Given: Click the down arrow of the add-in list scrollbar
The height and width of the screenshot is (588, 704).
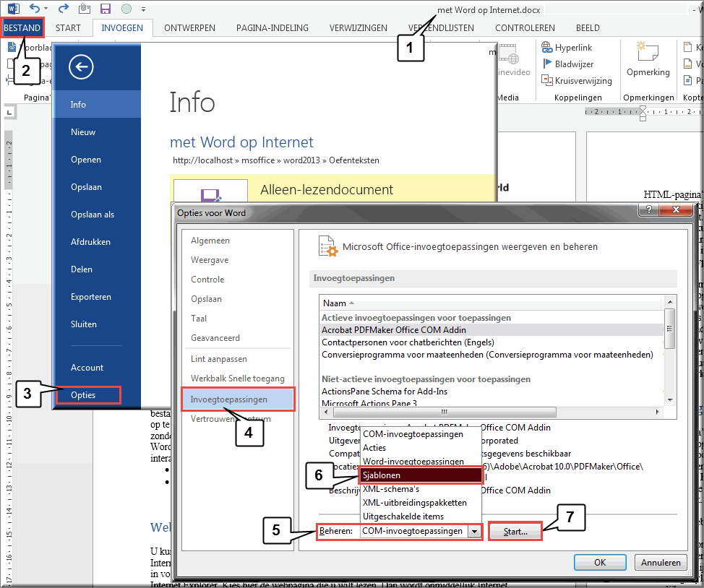Looking at the screenshot, I should (670, 400).
